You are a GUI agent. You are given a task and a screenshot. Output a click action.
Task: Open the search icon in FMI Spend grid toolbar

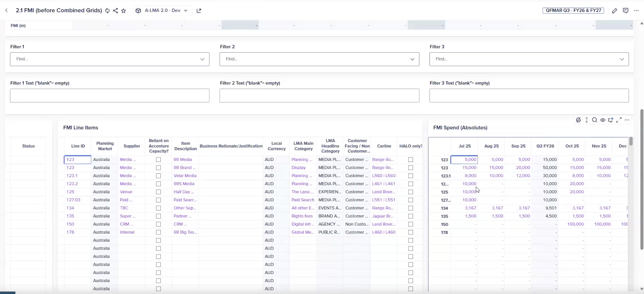click(595, 120)
